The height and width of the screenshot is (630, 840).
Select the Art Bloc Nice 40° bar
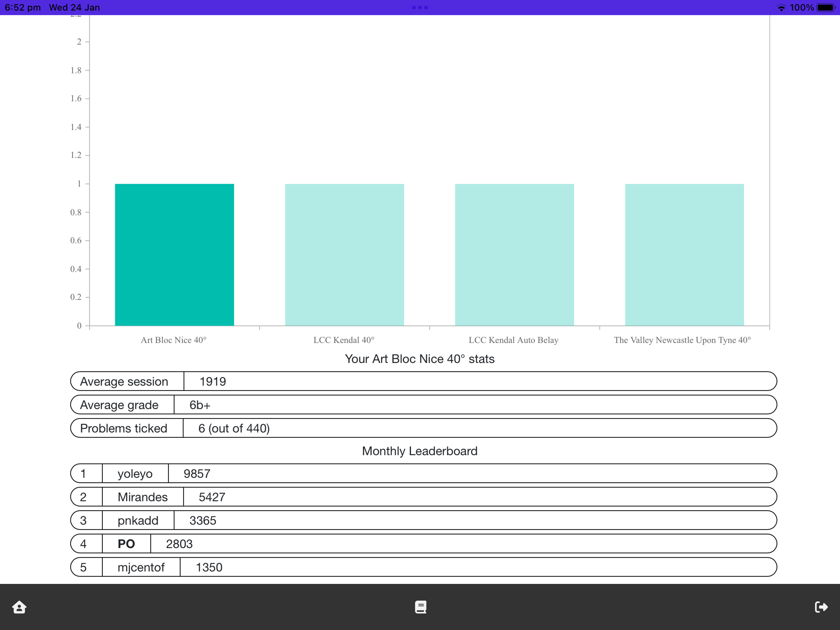174,255
